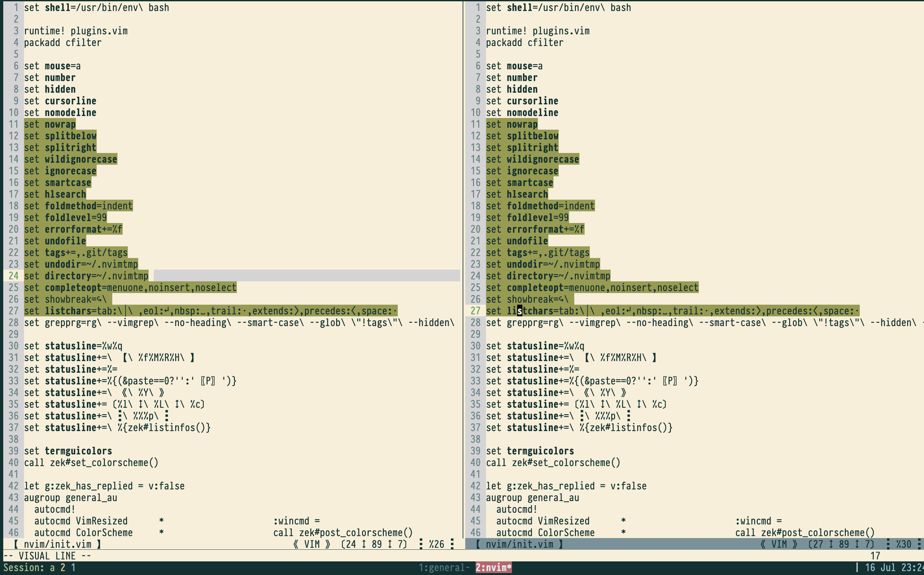Click the VIM filetype indicator in the left statusline
The image size is (924, 575).
click(x=312, y=544)
